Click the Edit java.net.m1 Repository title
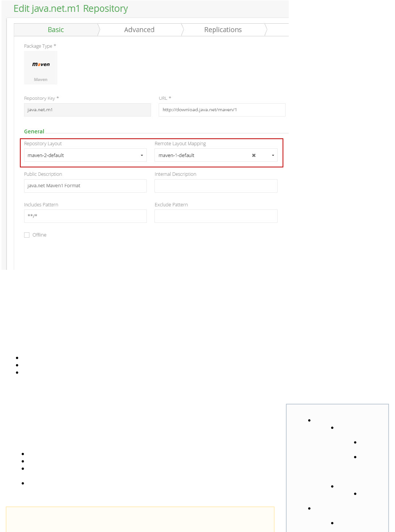 click(71, 8)
